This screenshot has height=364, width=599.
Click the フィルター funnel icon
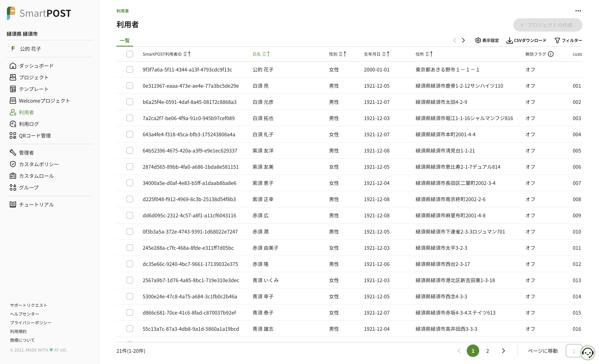[x=557, y=40]
